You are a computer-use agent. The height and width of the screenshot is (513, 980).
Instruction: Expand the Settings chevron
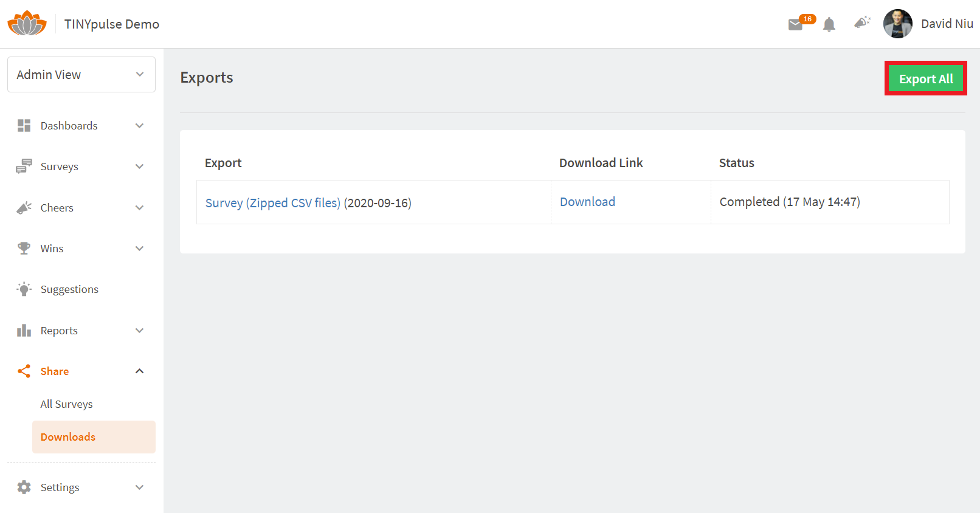pyautogui.click(x=139, y=487)
